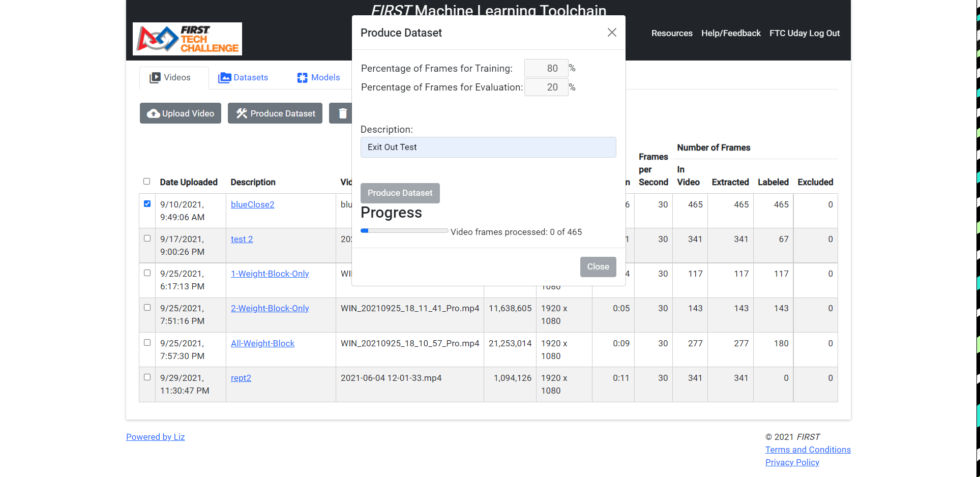Viewport: 980px width, 477px height.
Task: Open the Help/Feedback menu item
Action: pyautogui.click(x=731, y=33)
